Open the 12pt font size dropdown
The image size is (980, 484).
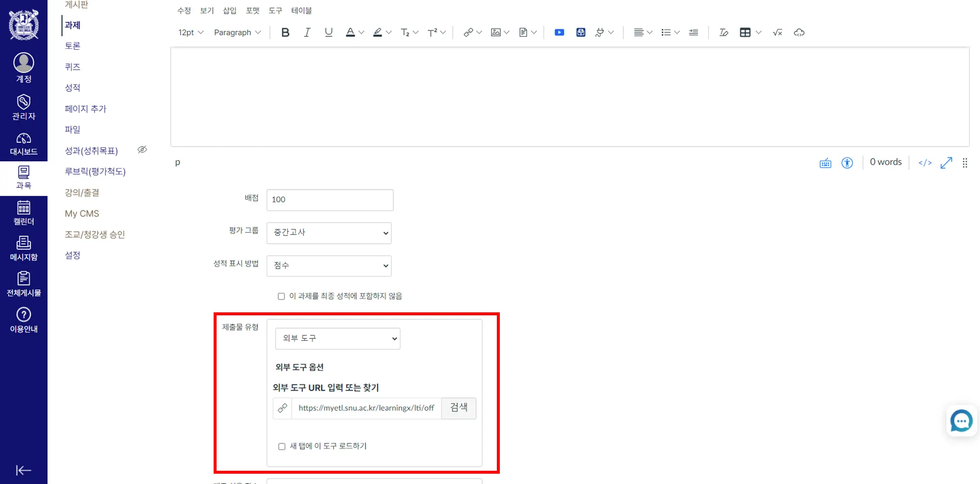(x=191, y=32)
